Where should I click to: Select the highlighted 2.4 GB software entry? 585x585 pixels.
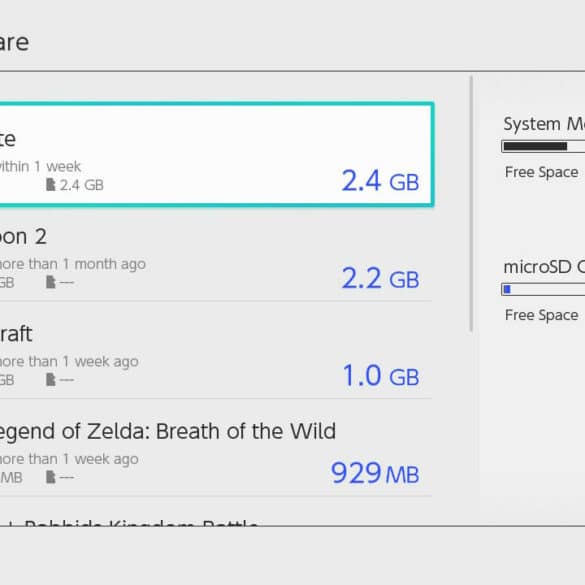point(217,154)
